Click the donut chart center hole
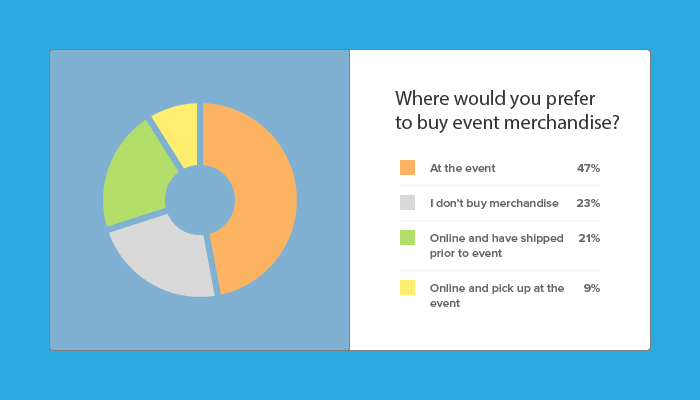700x400 pixels. click(x=200, y=200)
